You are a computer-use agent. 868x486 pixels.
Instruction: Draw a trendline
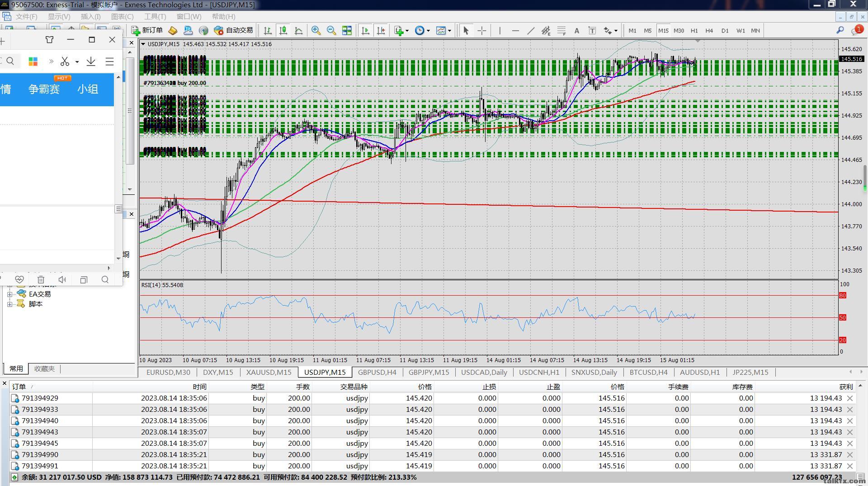point(531,30)
